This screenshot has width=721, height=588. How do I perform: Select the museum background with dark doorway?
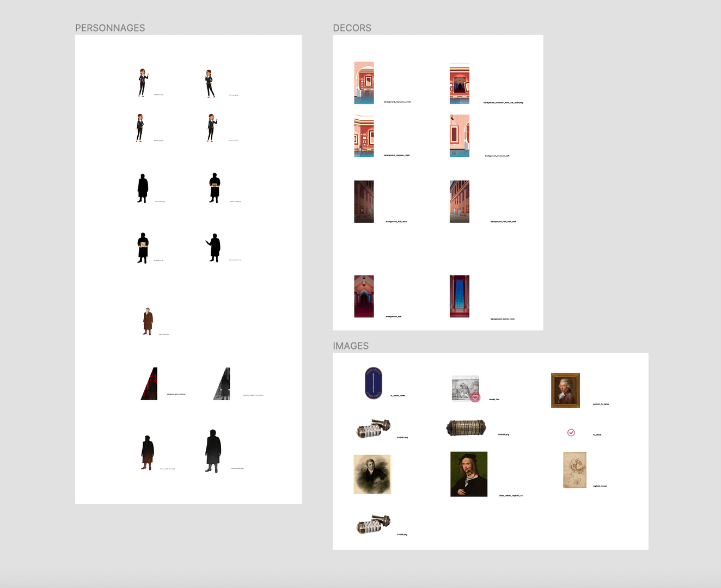click(x=460, y=83)
